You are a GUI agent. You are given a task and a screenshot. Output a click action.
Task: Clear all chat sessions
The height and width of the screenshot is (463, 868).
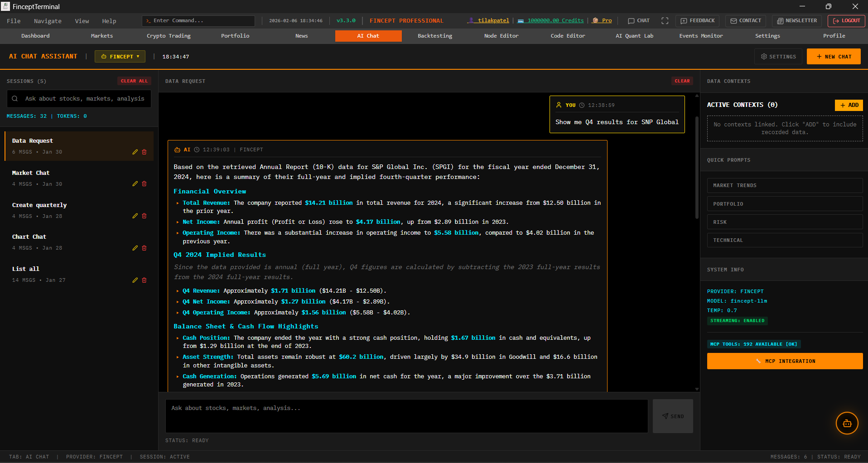tap(134, 81)
